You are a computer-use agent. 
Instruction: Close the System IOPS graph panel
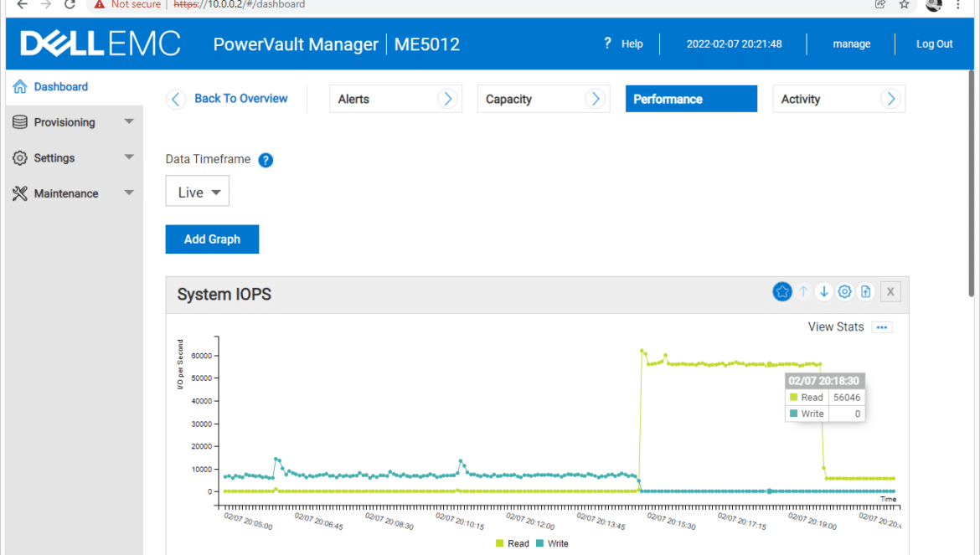point(890,291)
